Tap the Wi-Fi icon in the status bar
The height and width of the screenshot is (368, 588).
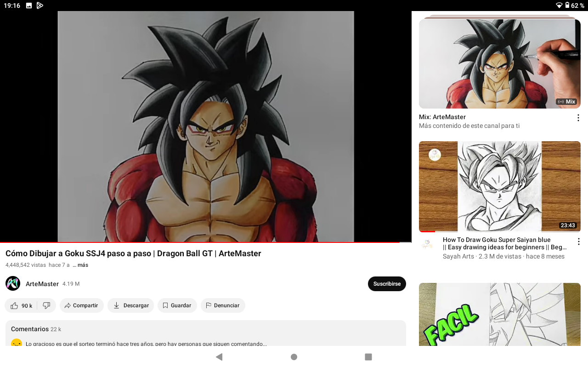[559, 6]
